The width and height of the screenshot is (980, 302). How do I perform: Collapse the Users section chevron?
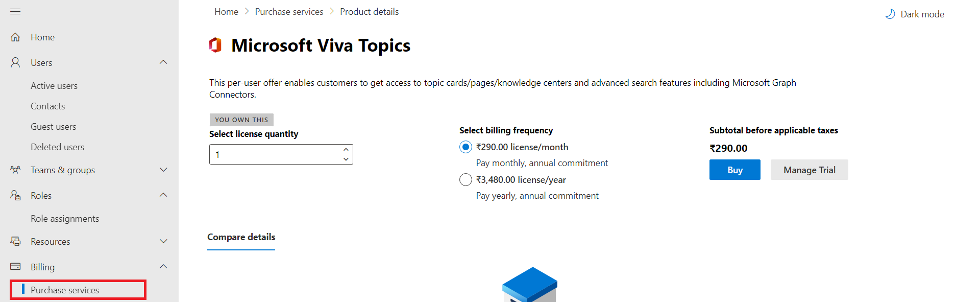[x=163, y=62]
